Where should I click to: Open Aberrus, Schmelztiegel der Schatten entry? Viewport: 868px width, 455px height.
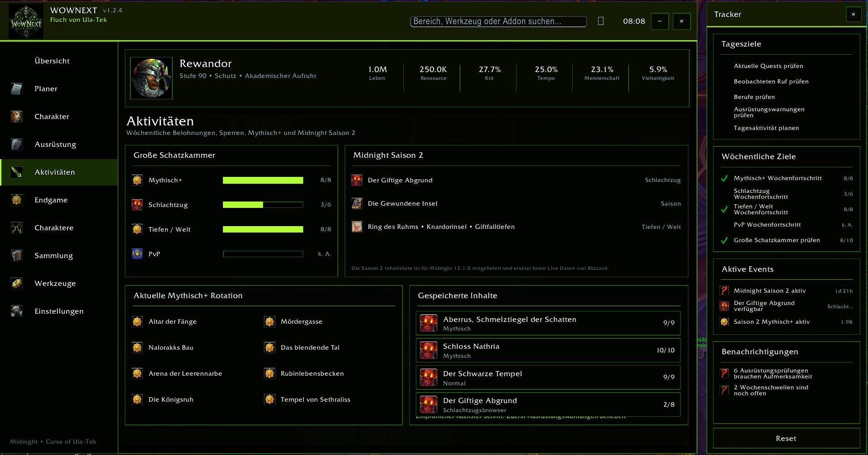point(548,323)
